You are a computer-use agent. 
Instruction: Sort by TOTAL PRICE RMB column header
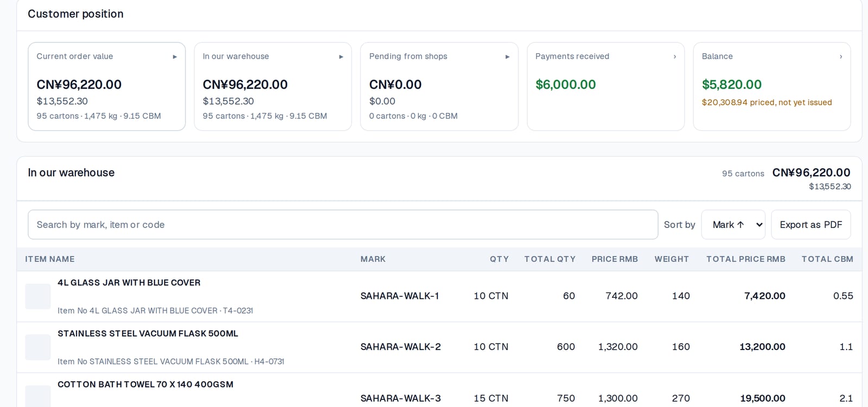coord(745,259)
